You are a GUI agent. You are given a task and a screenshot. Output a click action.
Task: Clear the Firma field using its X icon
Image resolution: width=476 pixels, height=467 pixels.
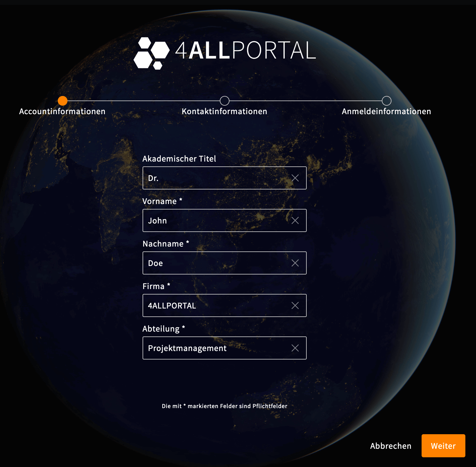tap(295, 306)
